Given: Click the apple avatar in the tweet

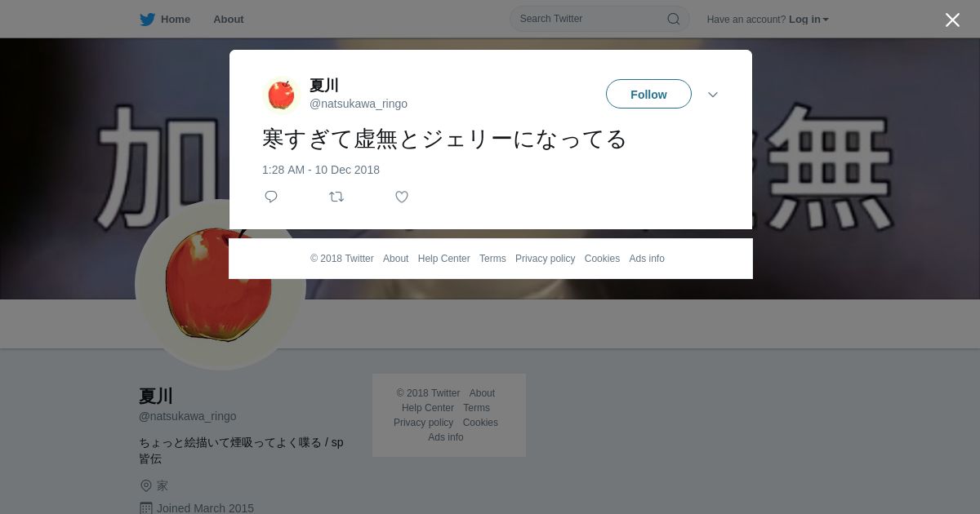Looking at the screenshot, I should pos(282,95).
